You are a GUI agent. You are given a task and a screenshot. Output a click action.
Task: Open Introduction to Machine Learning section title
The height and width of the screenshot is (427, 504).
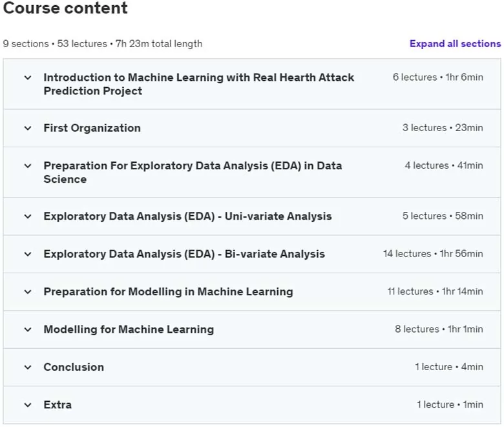pos(198,84)
